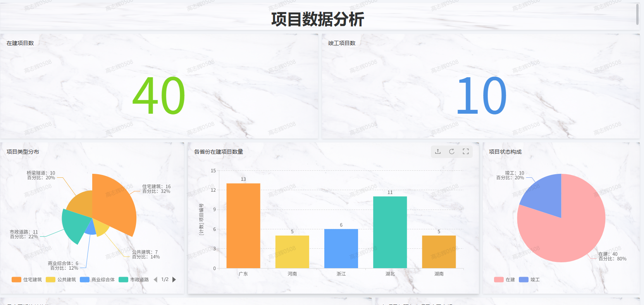Click the 湖北 axis label
Viewport: 644px width, 305px height.
point(390,274)
